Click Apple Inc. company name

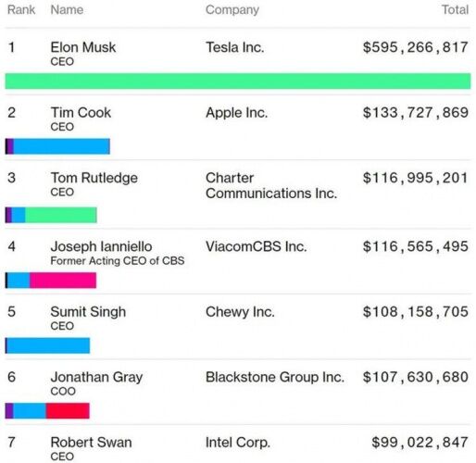tap(237, 113)
